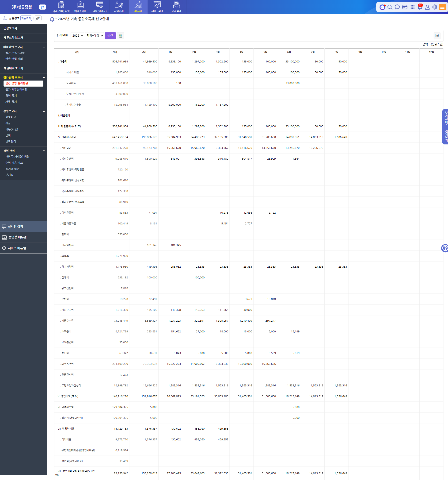Open 급여관리 menu
The height and width of the screenshot is (485, 448).
(x=119, y=7)
